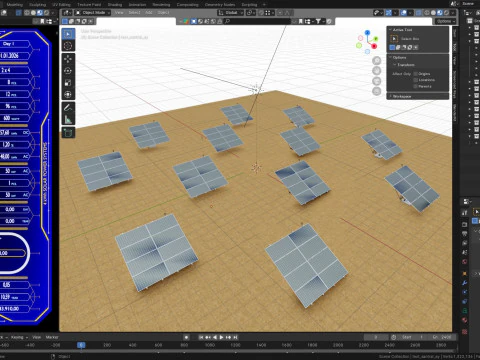Enable Affect Only Parents checkbox

pyautogui.click(x=416, y=86)
